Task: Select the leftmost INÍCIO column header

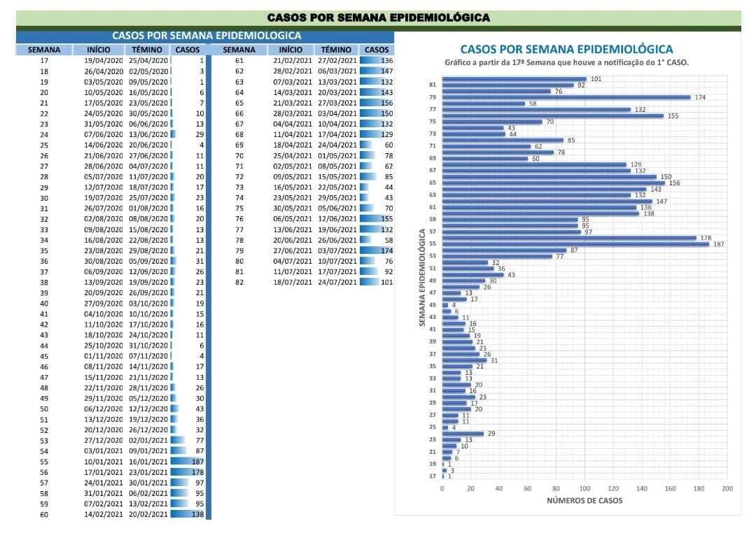Action: coord(98,50)
